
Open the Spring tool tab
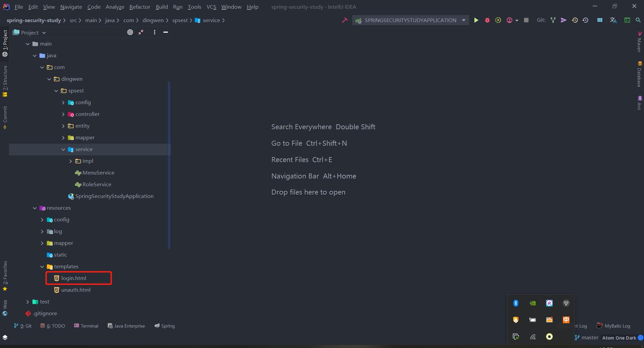164,326
